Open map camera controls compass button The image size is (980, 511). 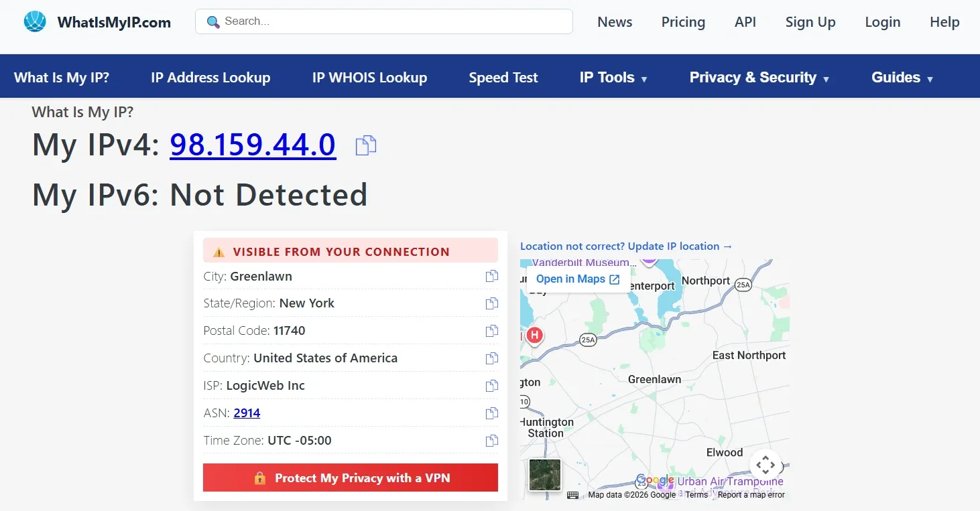766,464
